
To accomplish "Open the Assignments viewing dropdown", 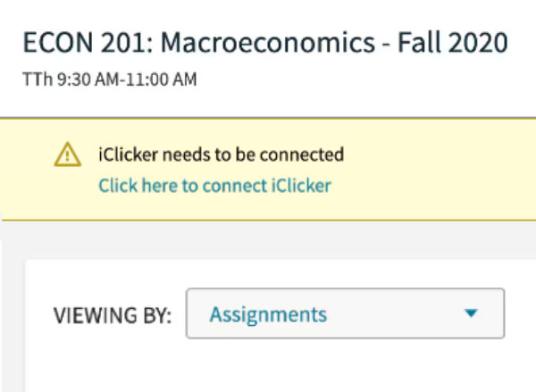I will pyautogui.click(x=345, y=313).
